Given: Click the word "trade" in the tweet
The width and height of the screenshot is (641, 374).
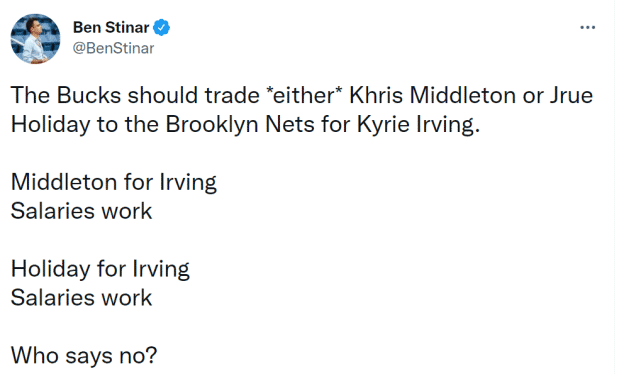Looking at the screenshot, I should pos(232,95).
